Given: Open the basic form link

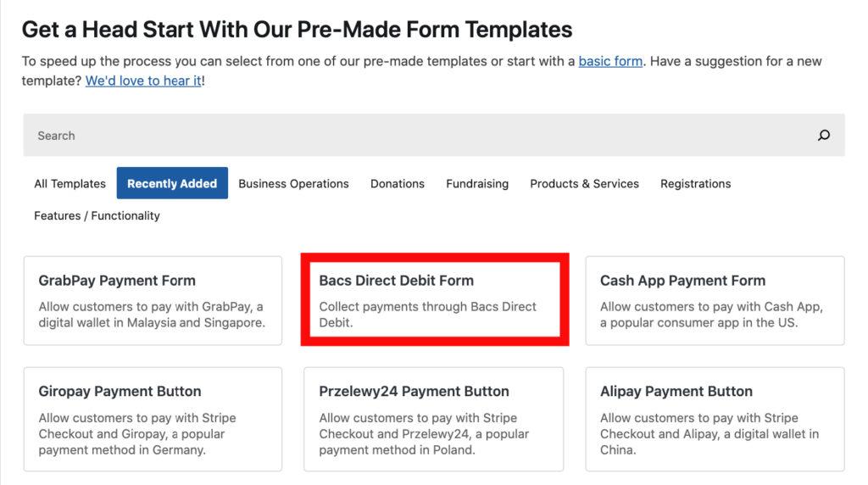Looking at the screenshot, I should 610,62.
